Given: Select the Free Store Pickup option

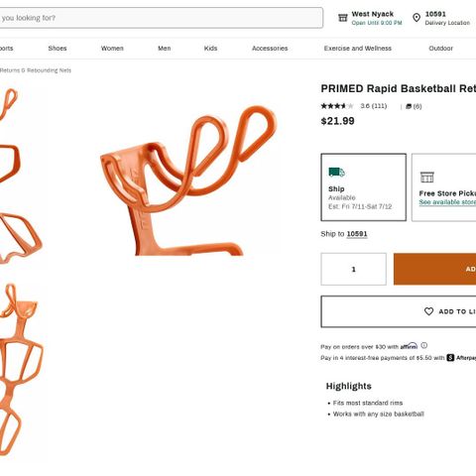Looking at the screenshot, I should tap(443, 187).
